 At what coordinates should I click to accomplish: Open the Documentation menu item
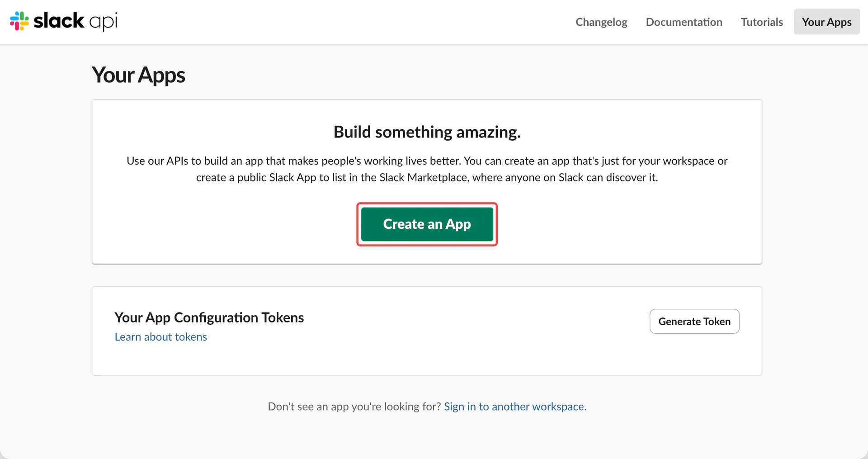[684, 22]
